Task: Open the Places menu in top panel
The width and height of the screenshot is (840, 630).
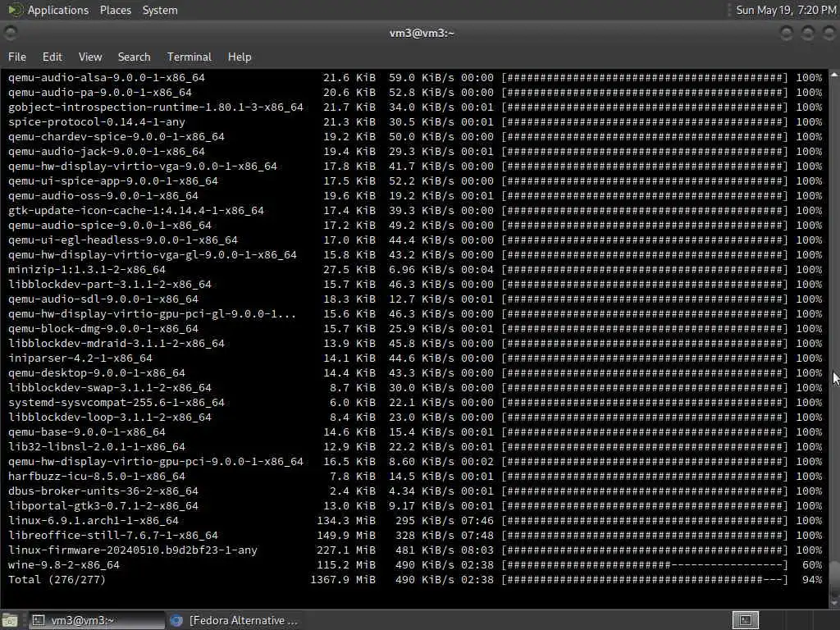Action: point(115,10)
